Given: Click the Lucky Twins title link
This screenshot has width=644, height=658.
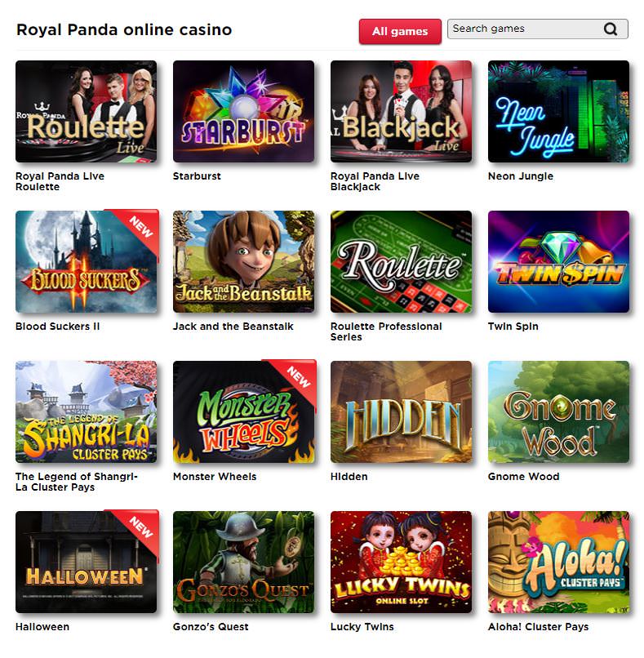Looking at the screenshot, I should 362,627.
